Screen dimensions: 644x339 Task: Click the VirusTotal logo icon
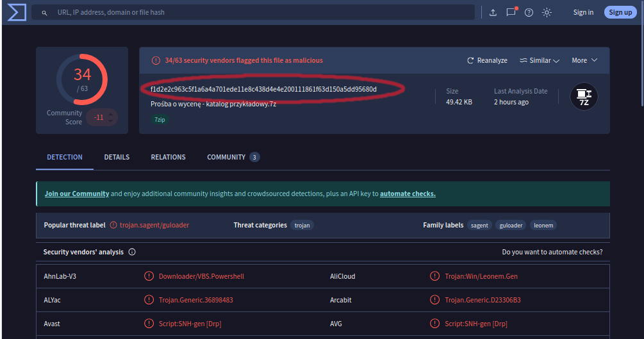point(16,12)
